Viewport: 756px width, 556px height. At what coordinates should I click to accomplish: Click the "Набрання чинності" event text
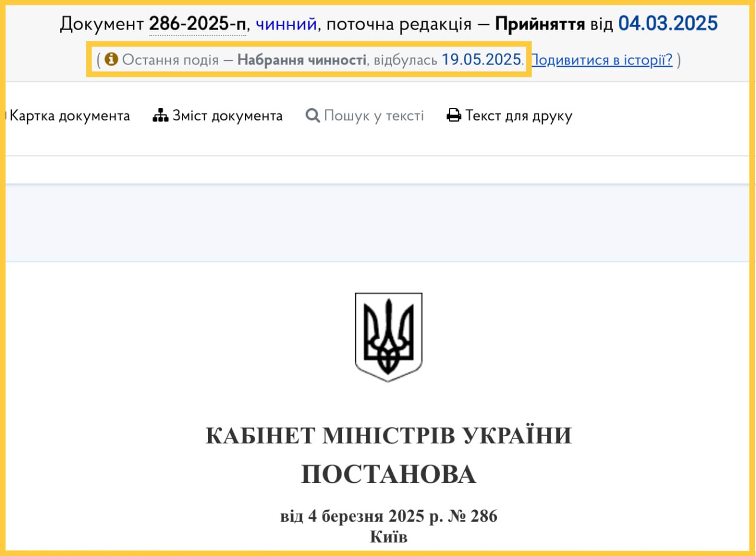pyautogui.click(x=301, y=60)
